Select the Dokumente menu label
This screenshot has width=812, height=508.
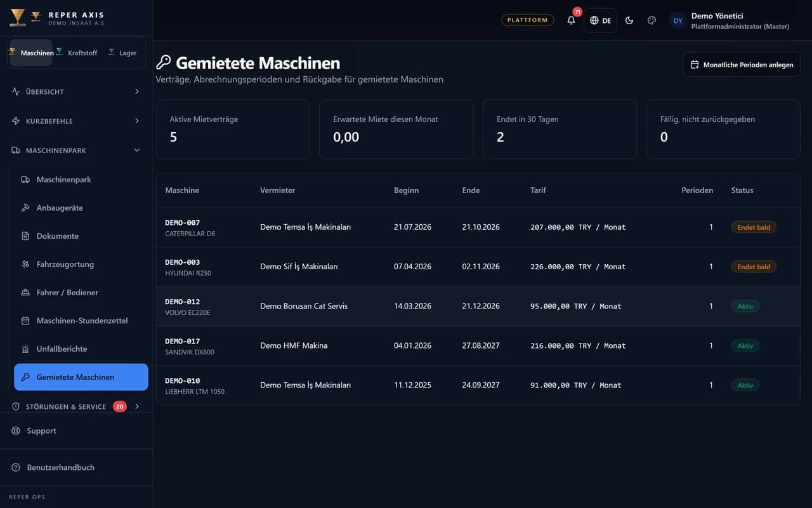[58, 236]
